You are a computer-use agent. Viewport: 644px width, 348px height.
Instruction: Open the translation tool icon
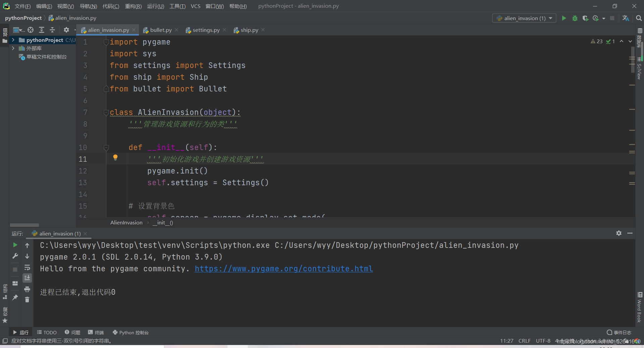click(626, 18)
